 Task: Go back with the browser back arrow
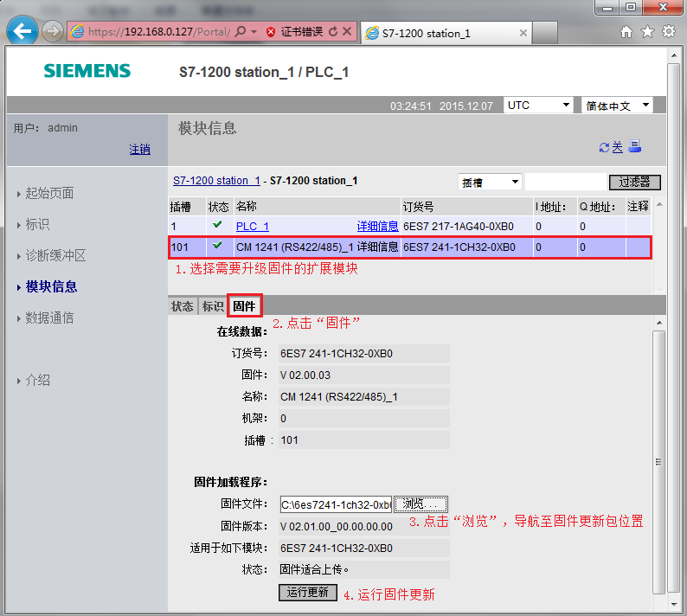pos(22,30)
